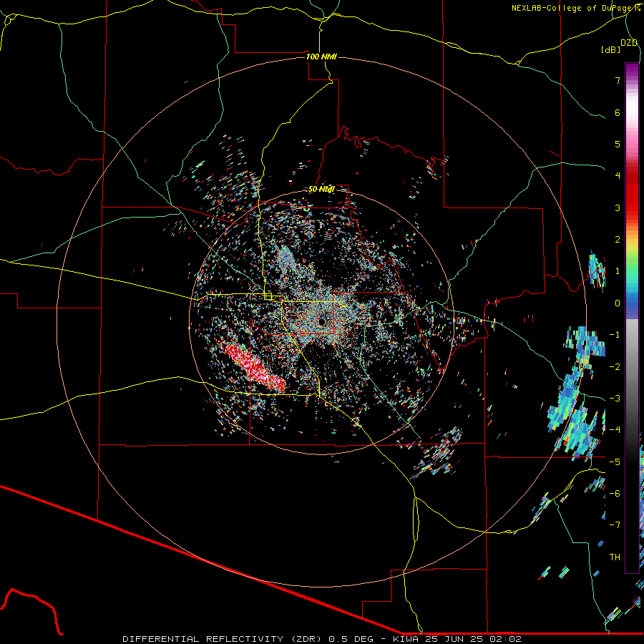Viewport: 644px width, 644px height.
Task: Click the -5 value on the color scale
Action: 615,462
